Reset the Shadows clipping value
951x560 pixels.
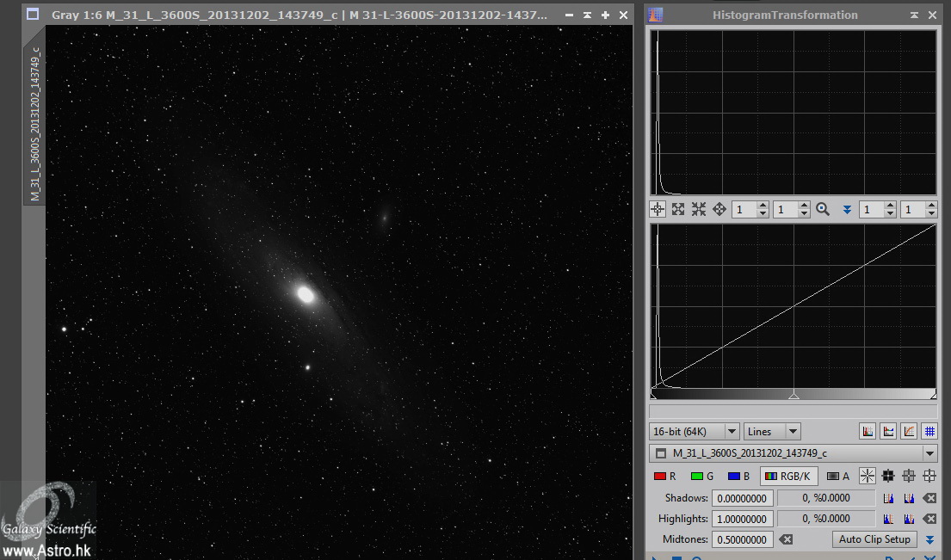[x=929, y=498]
